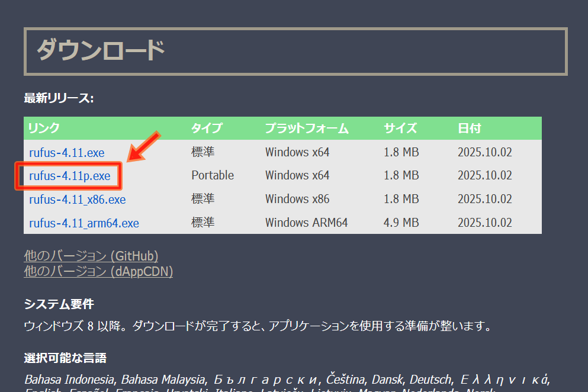Click the ダウンロード section heading
Screen dimensions: 588x392
[100, 51]
